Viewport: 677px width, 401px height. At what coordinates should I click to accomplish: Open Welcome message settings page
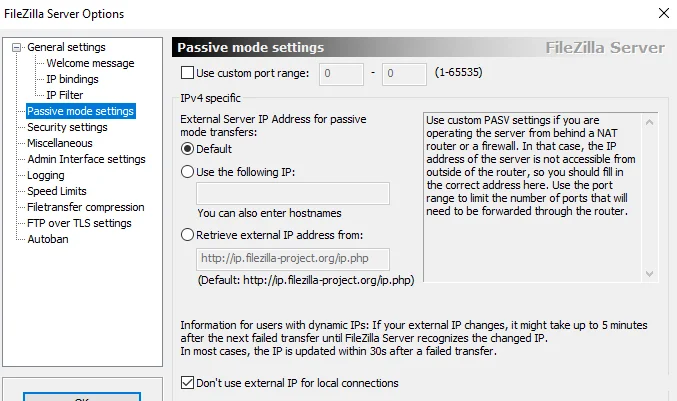tap(90, 63)
